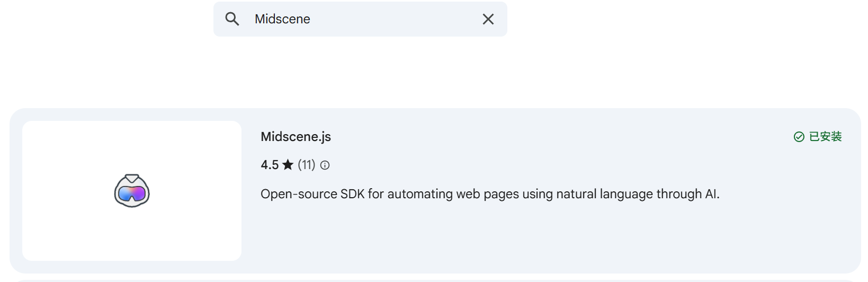Click the Midscene.js goggles logo thumbnail
The height and width of the screenshot is (282, 868).
(x=132, y=191)
